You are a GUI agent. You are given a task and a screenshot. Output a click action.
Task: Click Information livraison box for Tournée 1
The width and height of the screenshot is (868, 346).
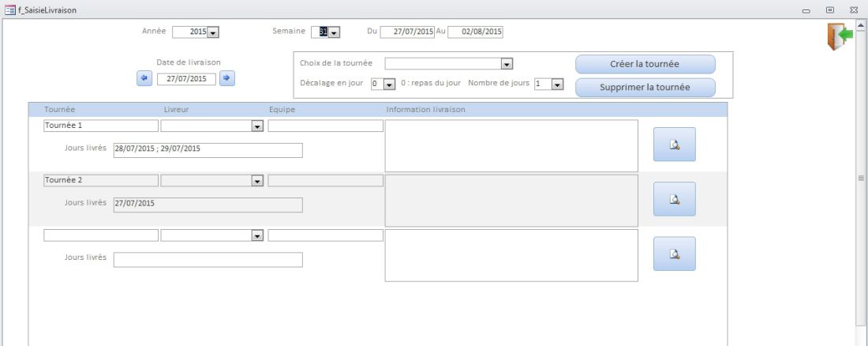(511, 145)
